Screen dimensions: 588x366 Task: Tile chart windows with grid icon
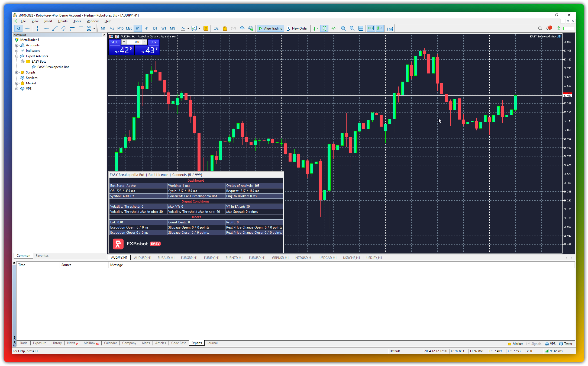(361, 28)
